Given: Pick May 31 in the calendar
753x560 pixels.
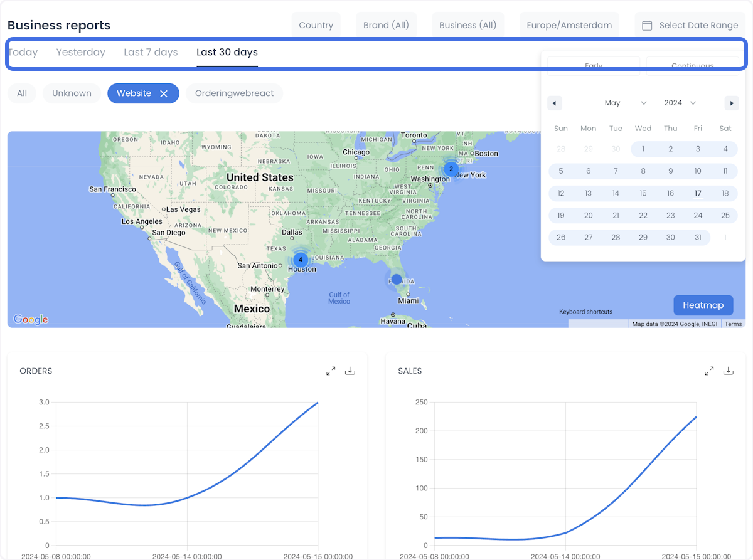Looking at the screenshot, I should [x=698, y=238].
